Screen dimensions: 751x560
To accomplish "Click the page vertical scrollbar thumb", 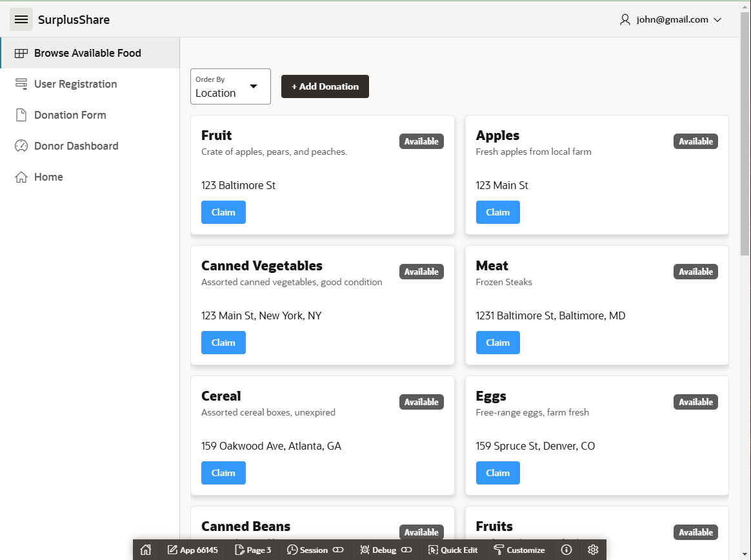I will click(745, 134).
